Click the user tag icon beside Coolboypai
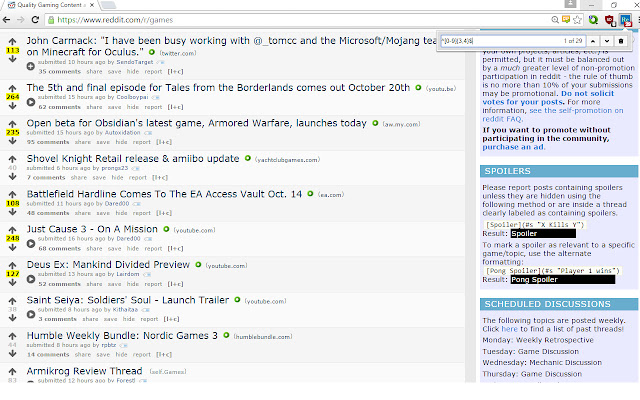 pyautogui.click(x=156, y=98)
